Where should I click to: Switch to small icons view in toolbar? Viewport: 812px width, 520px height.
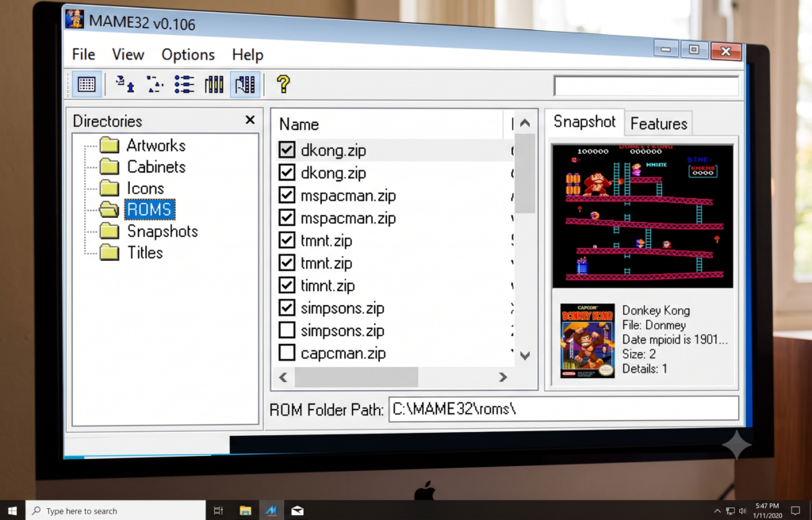[x=155, y=84]
